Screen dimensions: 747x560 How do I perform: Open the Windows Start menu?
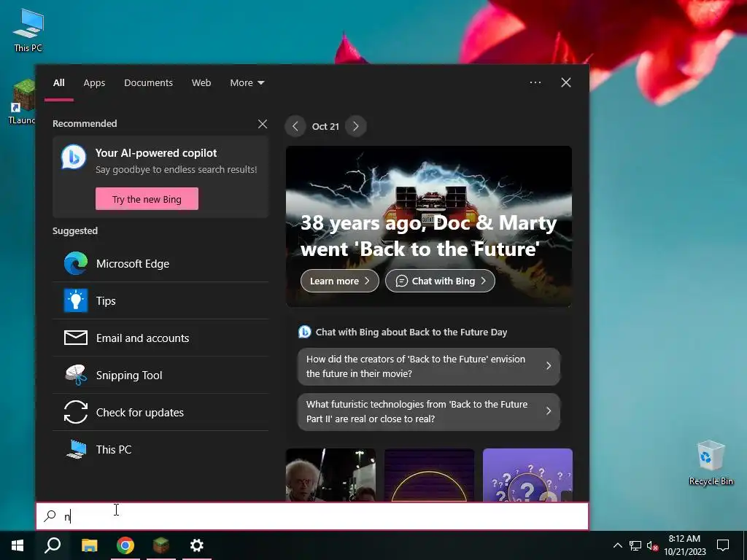coord(18,545)
